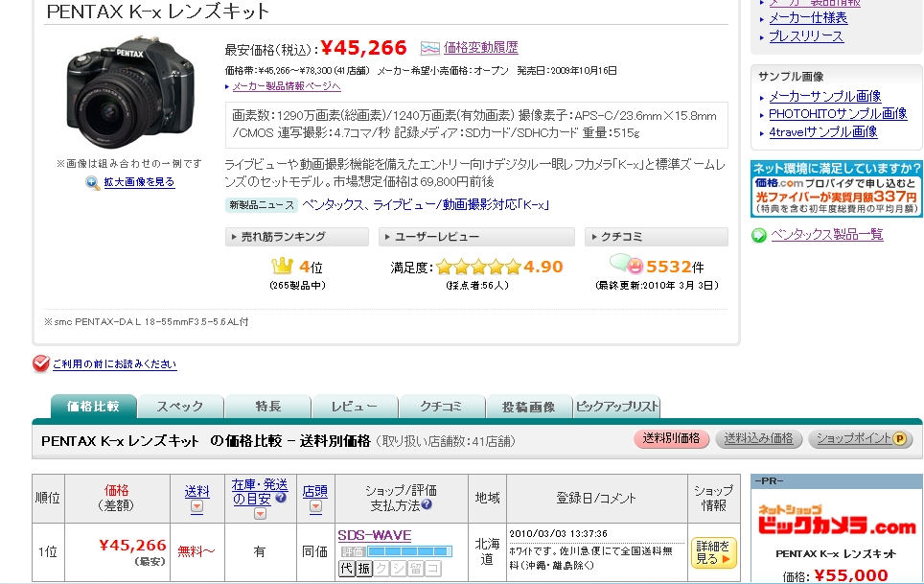This screenshot has width=924, height=584.
Task: Sort by 価格 using the arrow button
Action: [x=116, y=521]
